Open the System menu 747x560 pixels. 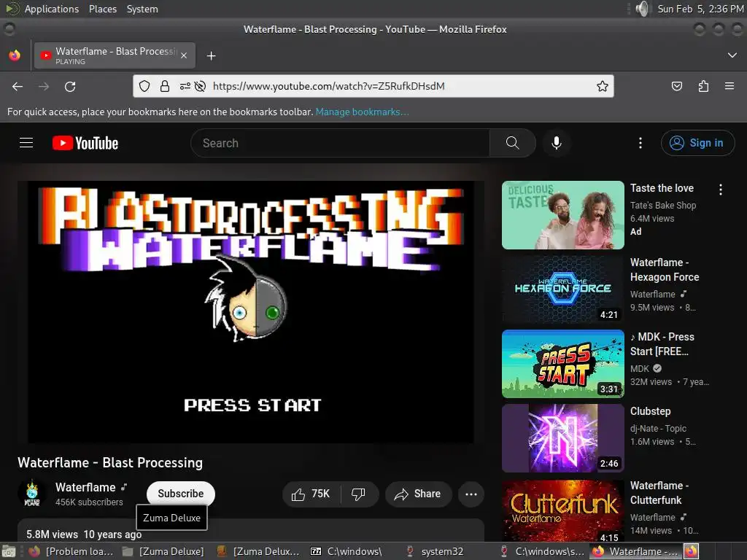142,9
